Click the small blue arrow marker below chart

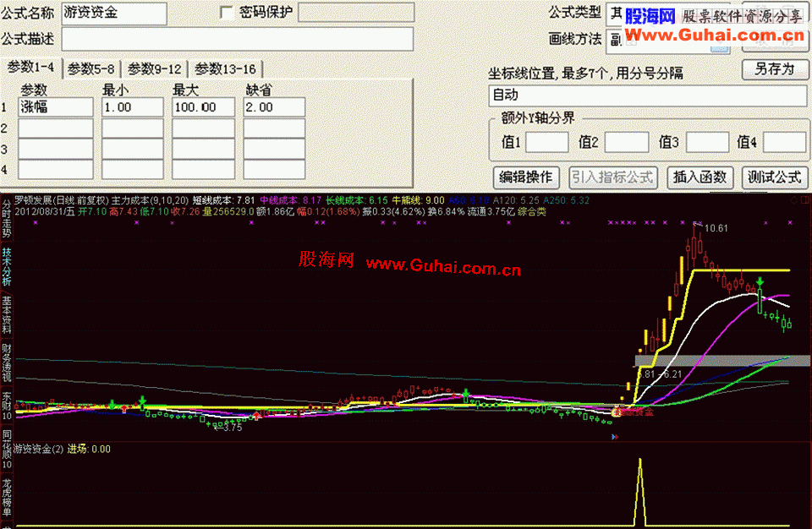pos(615,437)
